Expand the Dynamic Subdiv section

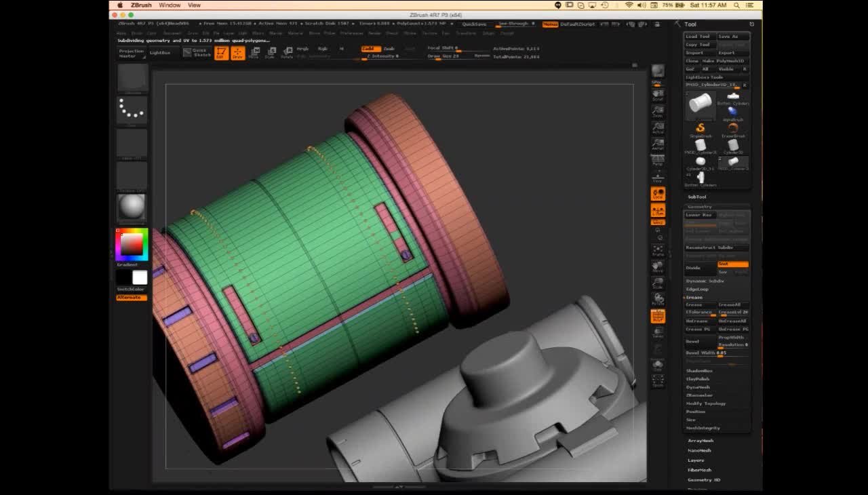click(705, 281)
